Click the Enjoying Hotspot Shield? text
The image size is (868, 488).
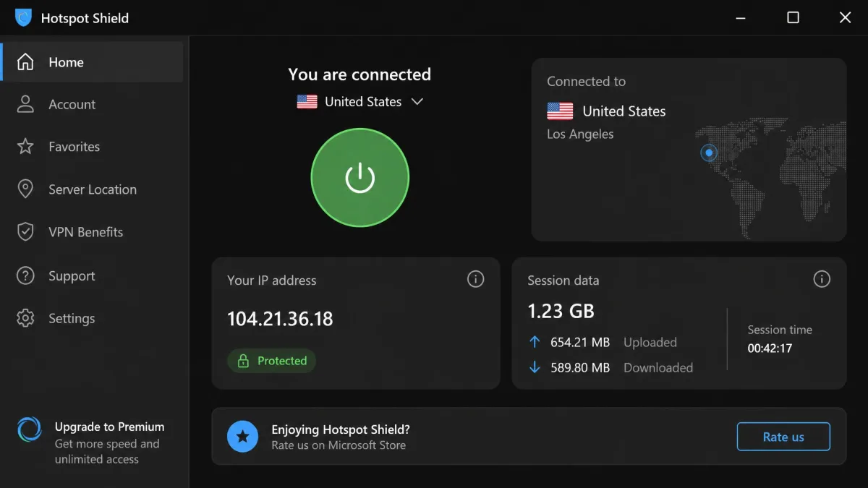pos(341,429)
